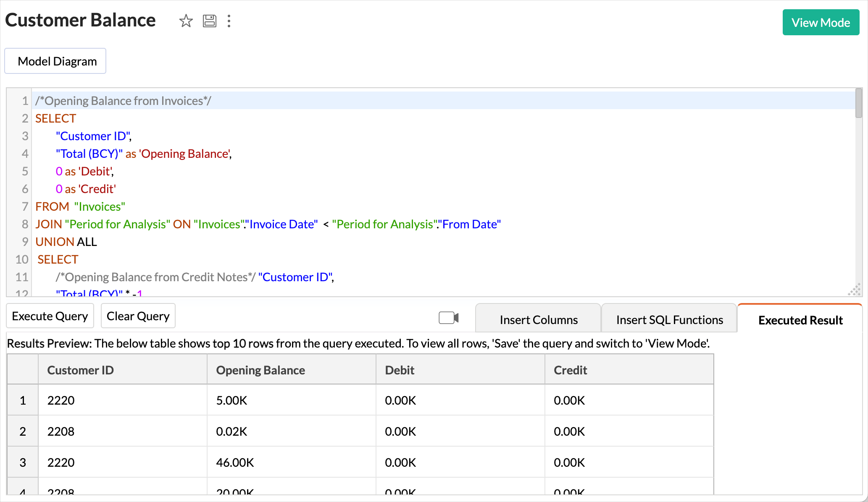Screen dimensions: 868x502
Task: Click row number 2 in results table
Action: [23, 431]
